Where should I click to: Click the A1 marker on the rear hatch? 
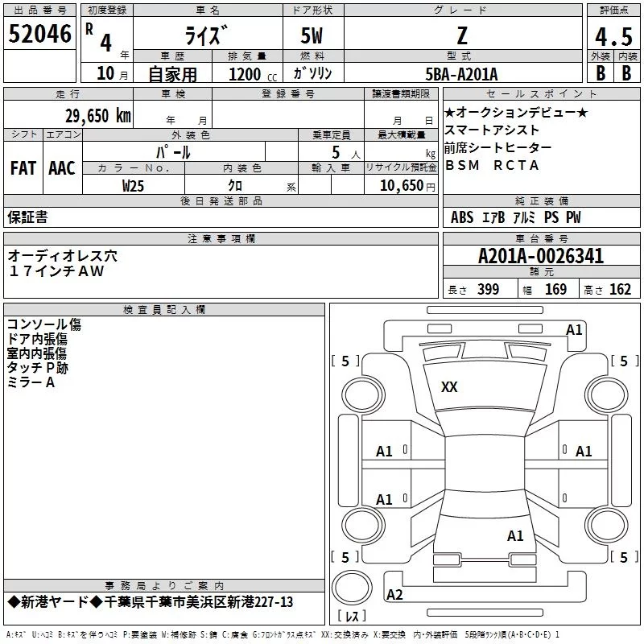click(x=515, y=535)
